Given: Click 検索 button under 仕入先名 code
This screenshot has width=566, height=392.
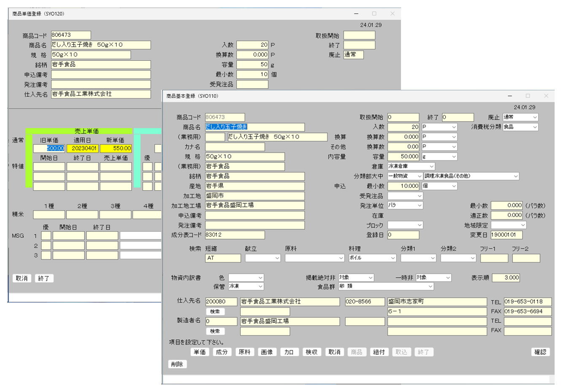Looking at the screenshot, I should (x=215, y=311).
